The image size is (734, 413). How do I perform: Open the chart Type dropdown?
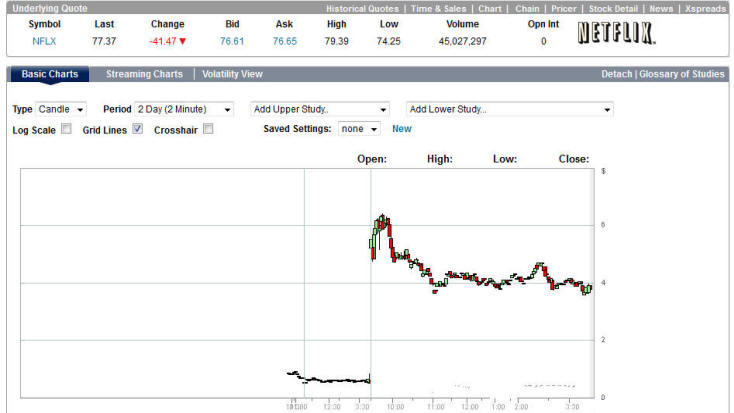(x=61, y=109)
